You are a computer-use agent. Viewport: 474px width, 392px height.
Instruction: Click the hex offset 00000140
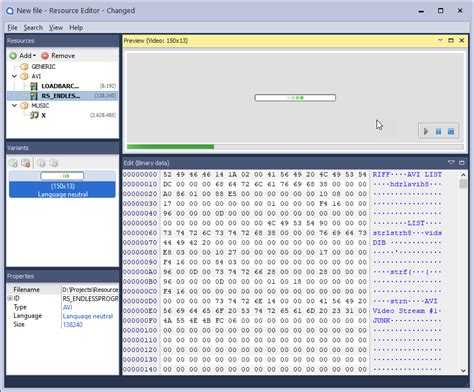pyautogui.click(x=140, y=369)
